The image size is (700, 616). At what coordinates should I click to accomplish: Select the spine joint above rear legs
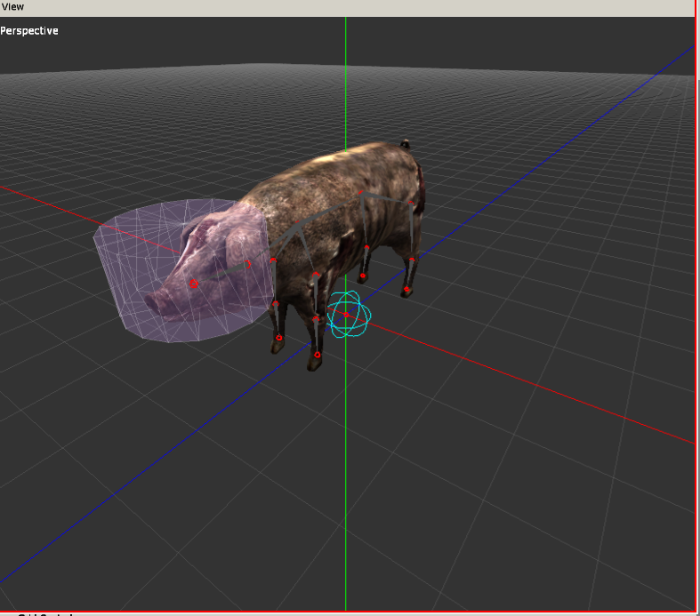[x=360, y=191]
